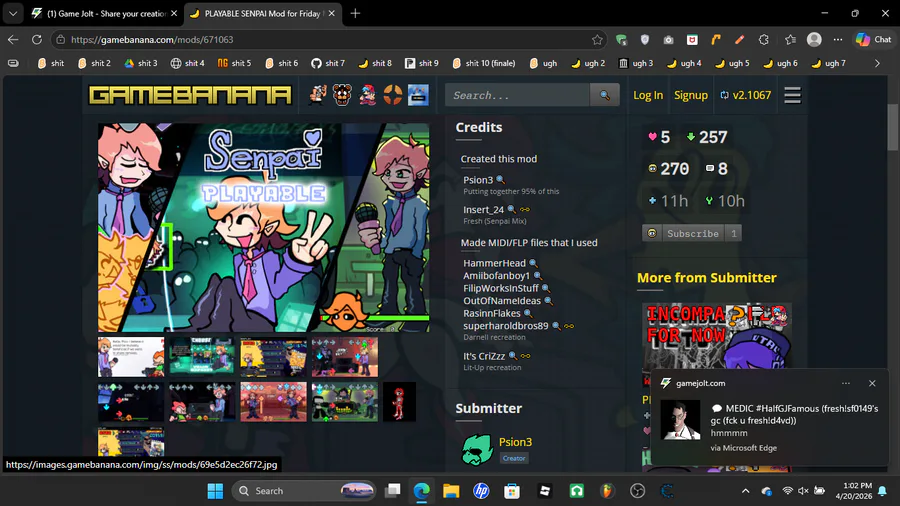Click the Windows Start button

coord(215,491)
